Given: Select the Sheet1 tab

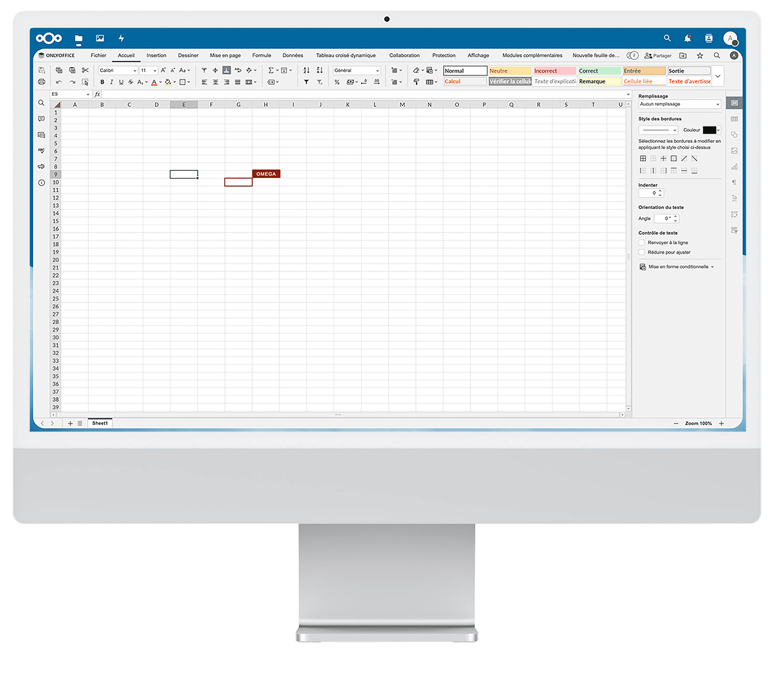Looking at the screenshot, I should point(100,423).
